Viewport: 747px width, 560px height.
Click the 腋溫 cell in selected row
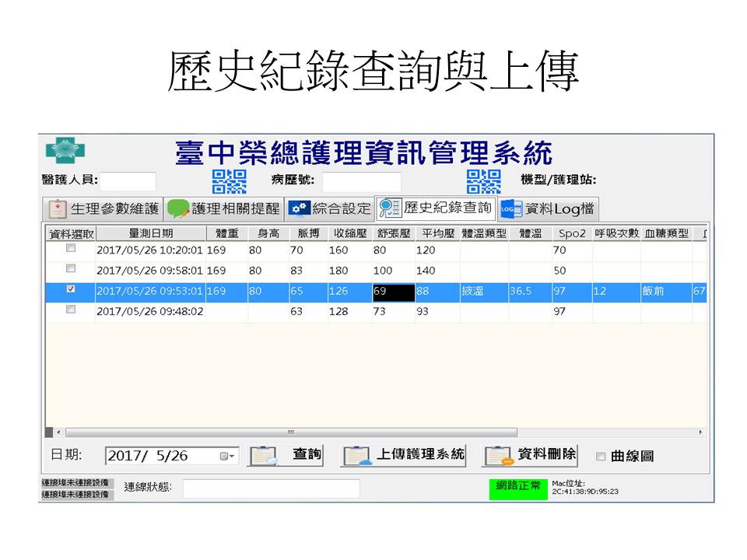484,292
